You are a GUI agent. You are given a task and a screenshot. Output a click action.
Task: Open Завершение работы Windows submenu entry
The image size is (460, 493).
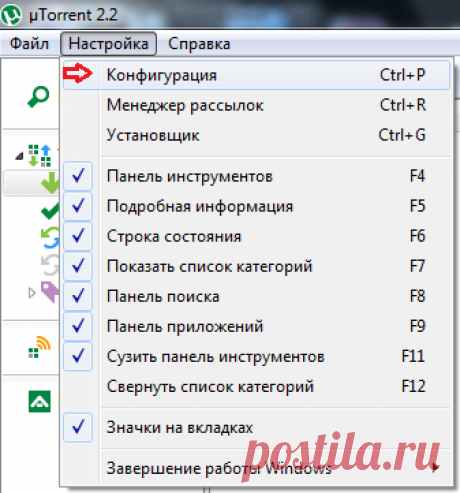point(256,468)
